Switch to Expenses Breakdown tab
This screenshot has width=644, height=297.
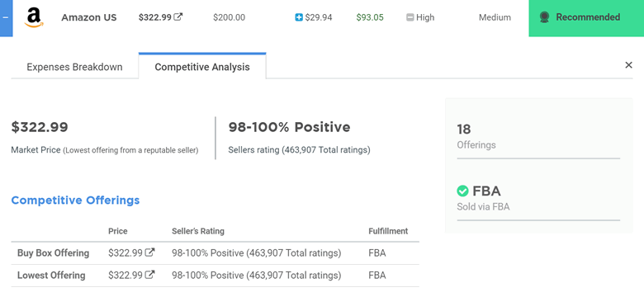click(74, 67)
